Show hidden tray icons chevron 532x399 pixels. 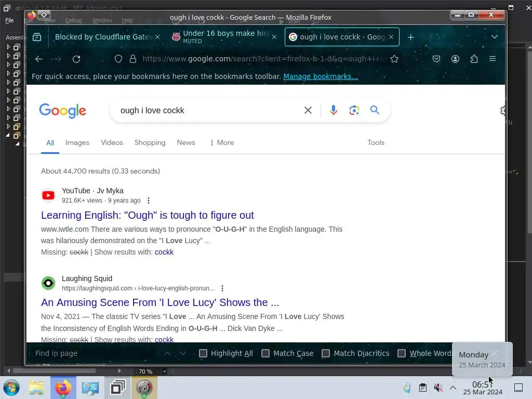(x=453, y=388)
